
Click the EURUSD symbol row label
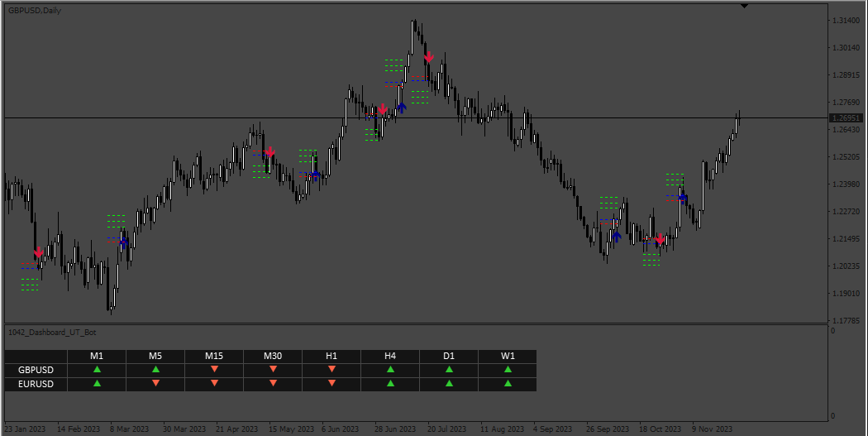[36, 384]
